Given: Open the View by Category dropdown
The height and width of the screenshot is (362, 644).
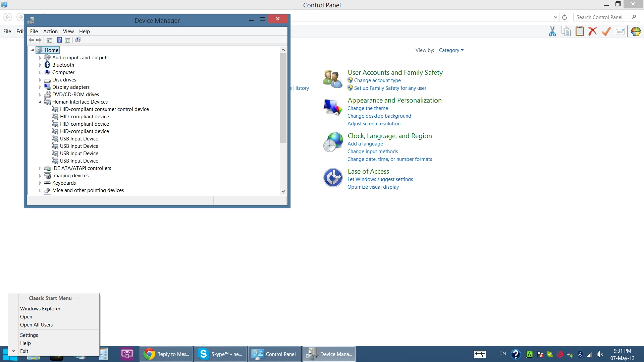Looking at the screenshot, I should (x=451, y=50).
